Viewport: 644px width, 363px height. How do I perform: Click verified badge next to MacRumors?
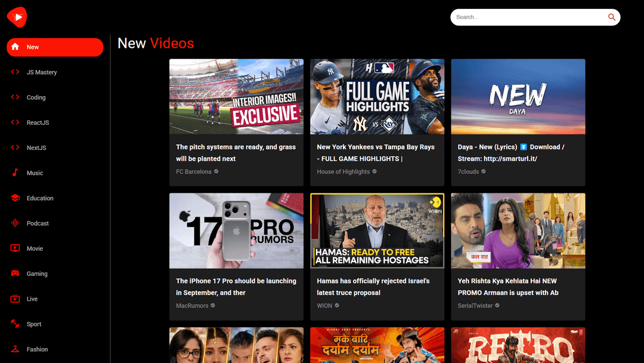(213, 306)
